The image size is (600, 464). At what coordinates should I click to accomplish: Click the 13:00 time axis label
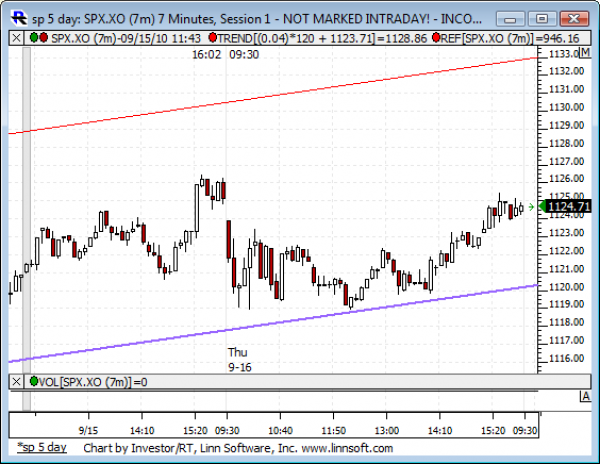coord(386,430)
